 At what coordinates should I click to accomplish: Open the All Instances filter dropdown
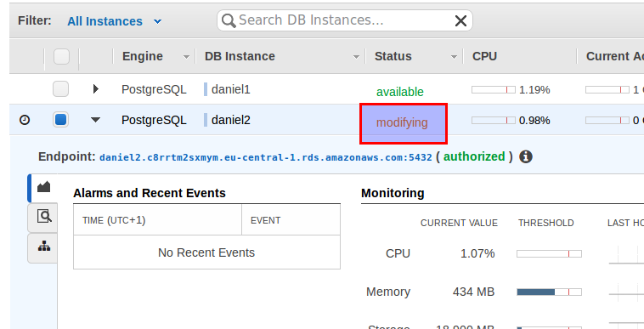(x=115, y=21)
